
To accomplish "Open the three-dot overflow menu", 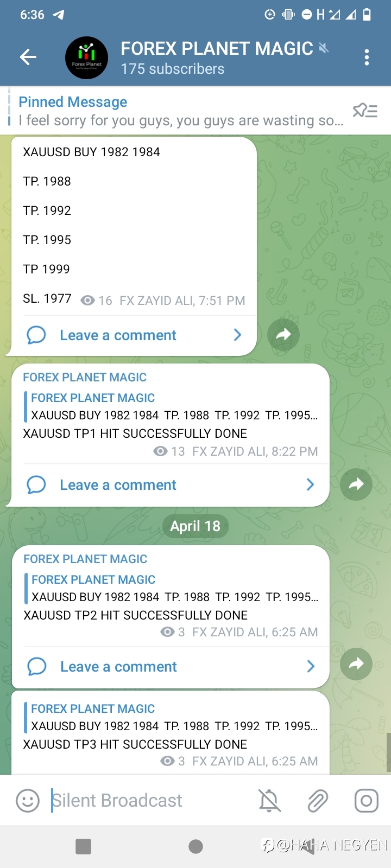I will point(367,57).
